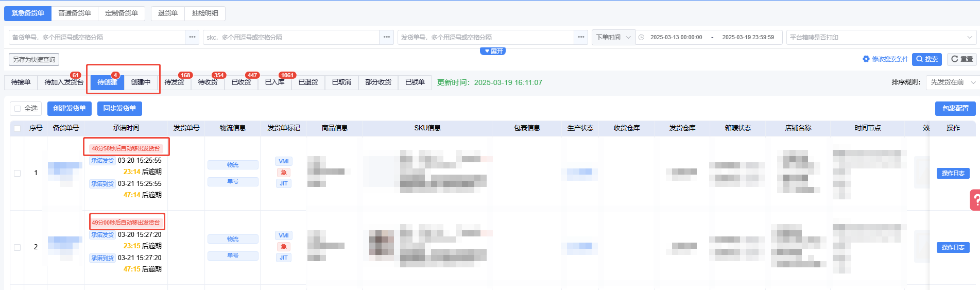Edit end date 2025-03-19 23:59:59

pyautogui.click(x=748, y=37)
